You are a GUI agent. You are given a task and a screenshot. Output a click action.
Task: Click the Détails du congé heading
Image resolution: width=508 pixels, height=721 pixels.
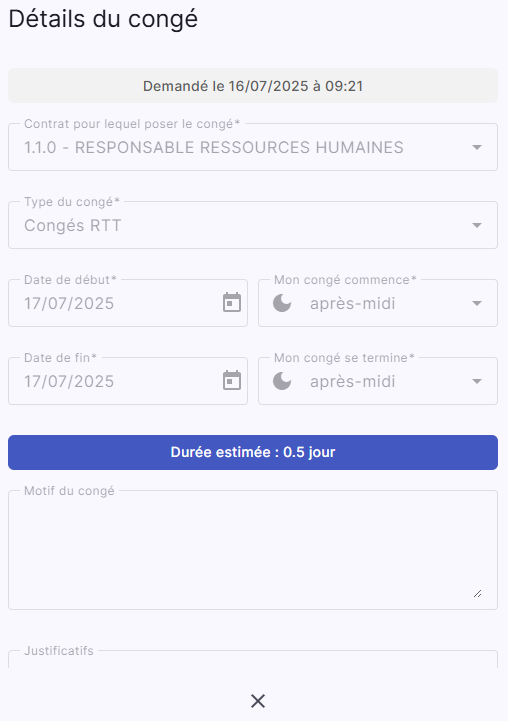coord(103,20)
